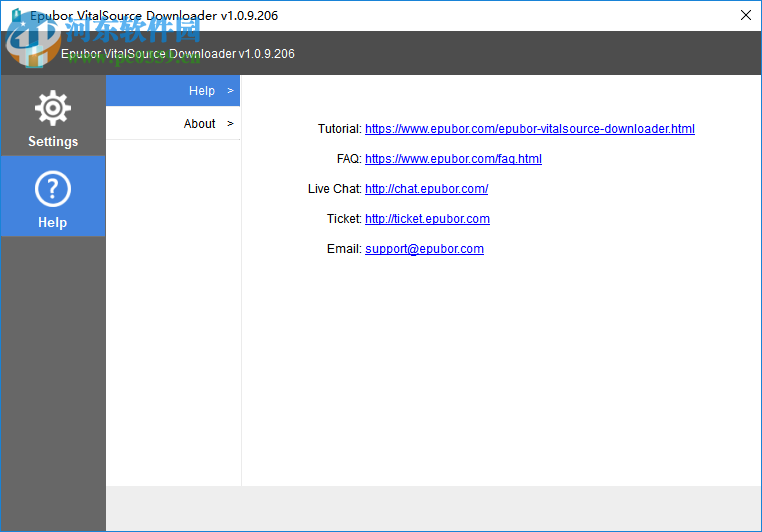This screenshot has width=762, height=532.
Task: Switch to the About submenu tab
Action: point(173,124)
